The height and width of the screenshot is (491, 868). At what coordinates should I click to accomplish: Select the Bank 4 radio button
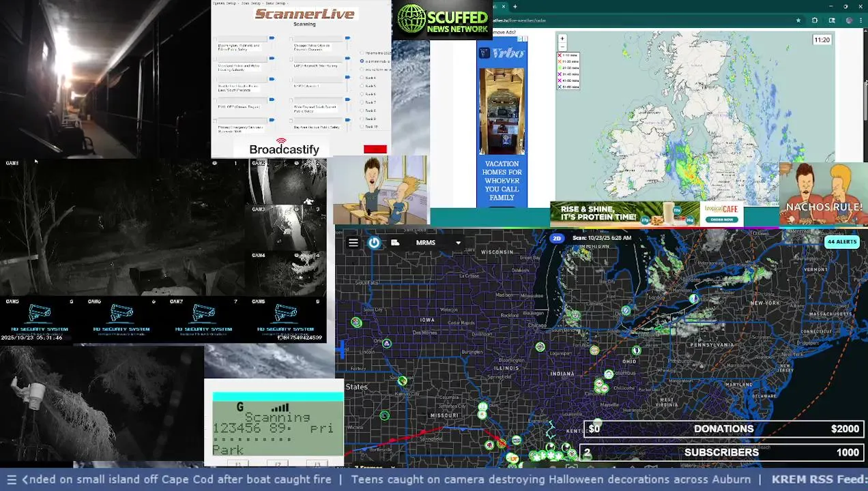(x=362, y=77)
